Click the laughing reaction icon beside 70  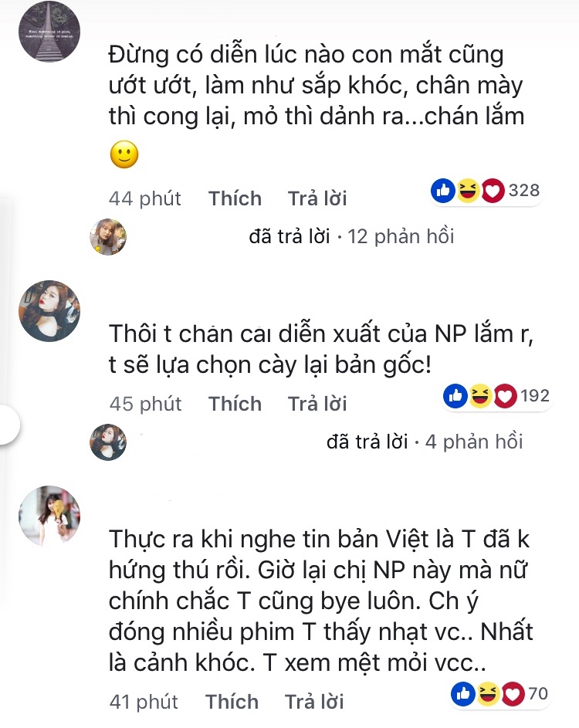pyautogui.click(x=488, y=694)
